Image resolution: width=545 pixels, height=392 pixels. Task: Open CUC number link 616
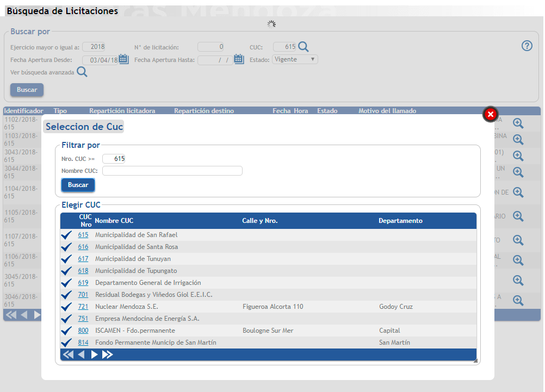[x=83, y=247]
